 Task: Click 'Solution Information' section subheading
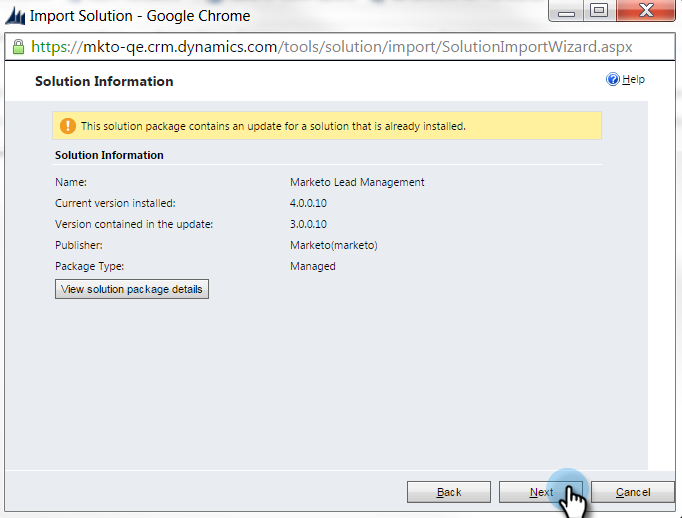click(x=109, y=155)
